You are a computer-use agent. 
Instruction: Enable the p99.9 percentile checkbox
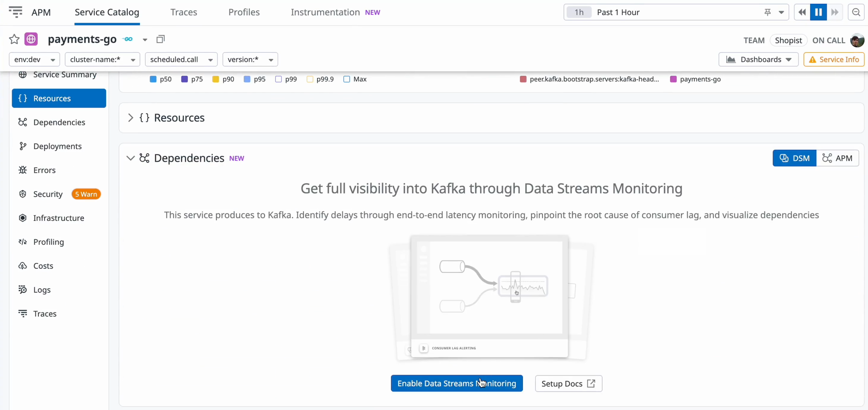(310, 79)
